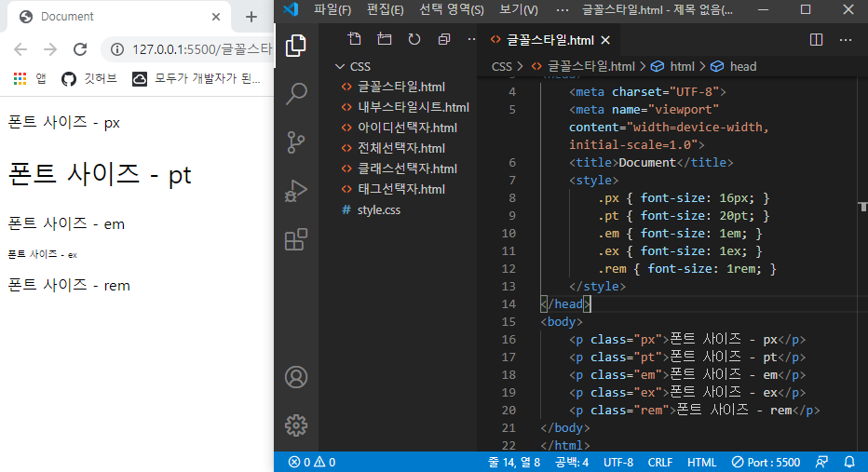Open the 파일(F) menu

coord(332,9)
